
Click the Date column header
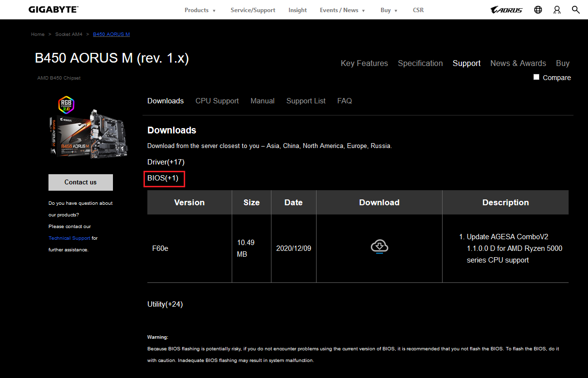pos(294,202)
